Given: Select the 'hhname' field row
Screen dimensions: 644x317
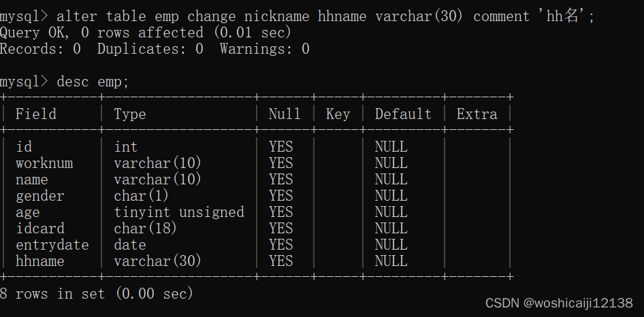Looking at the screenshot, I should 40,261.
